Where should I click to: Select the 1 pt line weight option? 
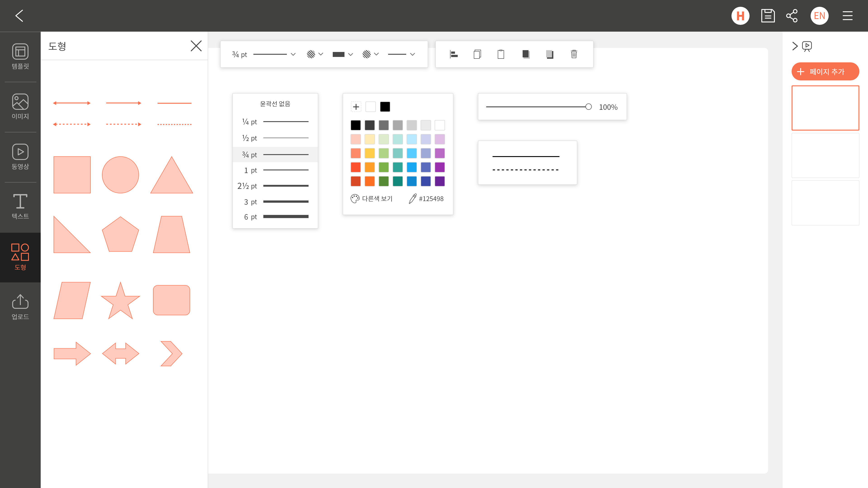coord(275,170)
